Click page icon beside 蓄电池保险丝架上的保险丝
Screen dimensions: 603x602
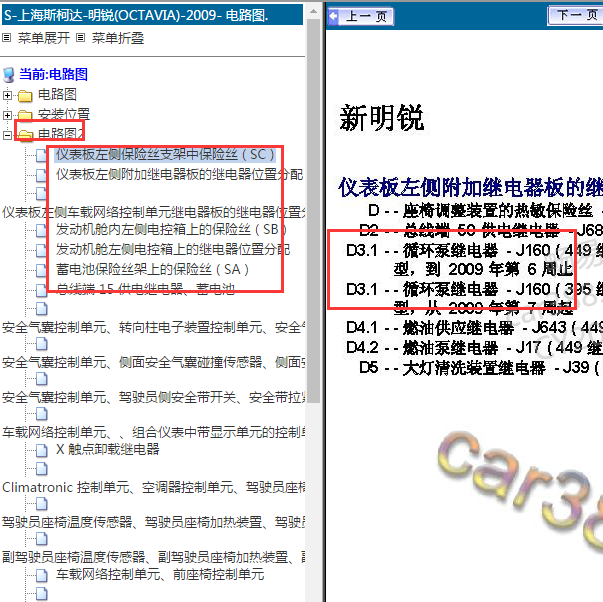pos(42,270)
